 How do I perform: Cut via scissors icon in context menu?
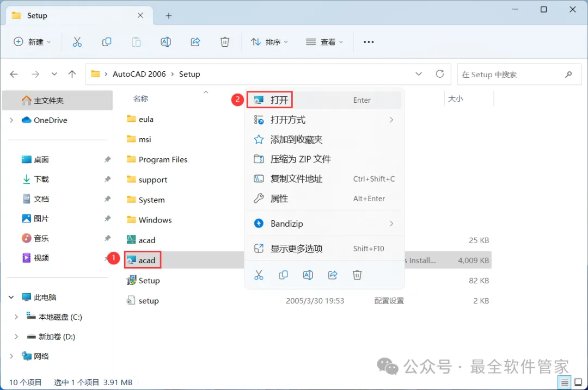[259, 275]
